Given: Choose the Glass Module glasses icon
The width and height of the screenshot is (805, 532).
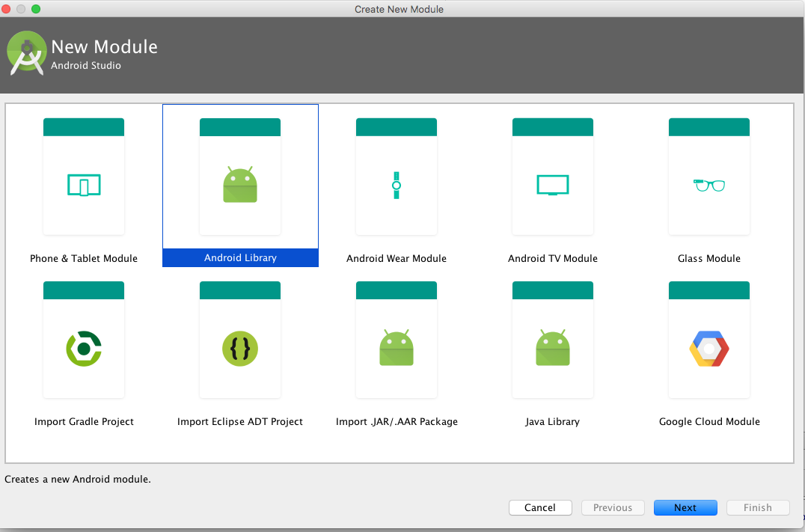Looking at the screenshot, I should click(709, 185).
